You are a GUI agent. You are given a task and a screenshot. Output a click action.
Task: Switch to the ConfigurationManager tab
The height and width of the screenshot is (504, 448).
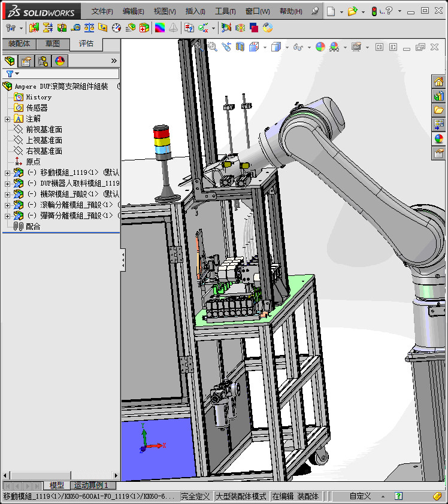point(43,60)
